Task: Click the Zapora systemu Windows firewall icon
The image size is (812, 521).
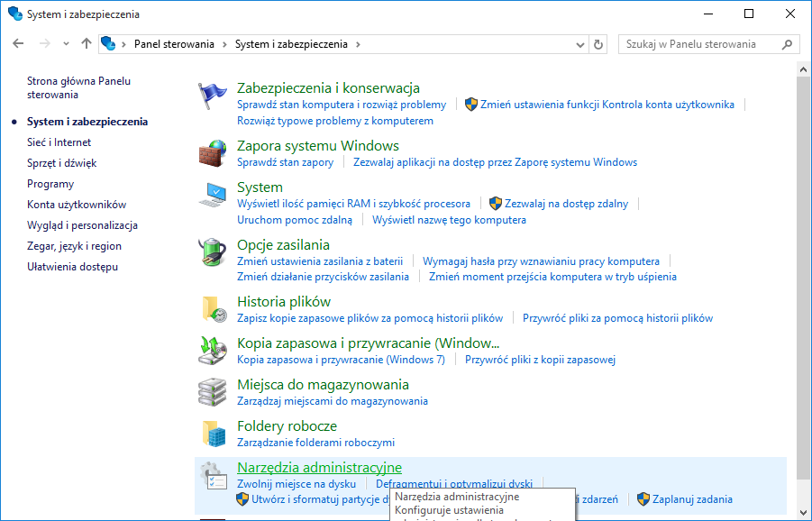Action: click(213, 153)
